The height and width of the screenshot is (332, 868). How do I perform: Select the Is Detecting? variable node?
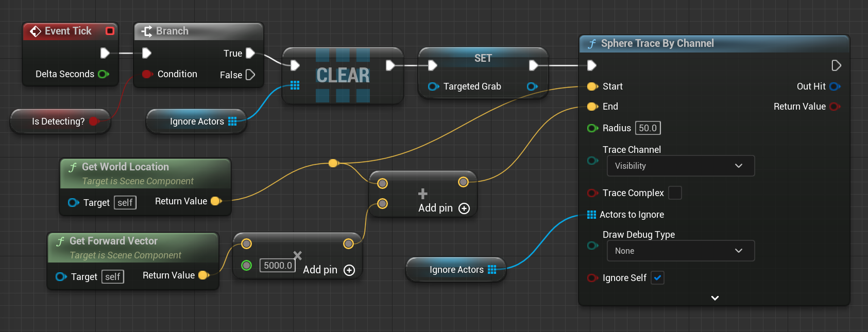60,121
